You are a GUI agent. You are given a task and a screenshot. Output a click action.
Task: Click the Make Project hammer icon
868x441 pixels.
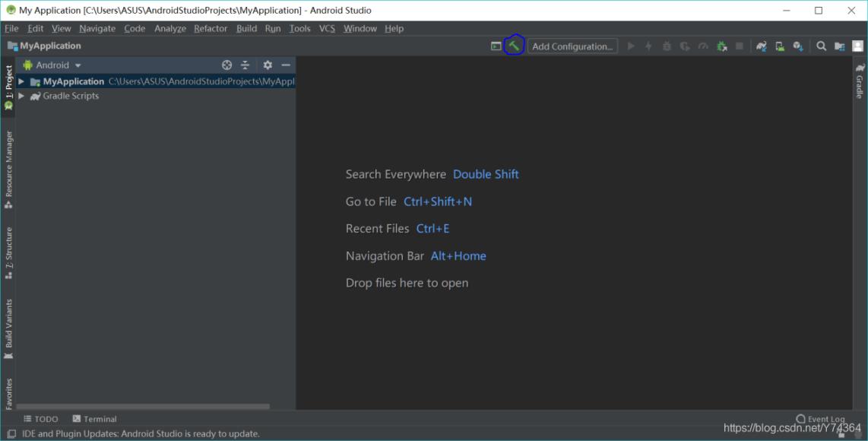tap(515, 46)
